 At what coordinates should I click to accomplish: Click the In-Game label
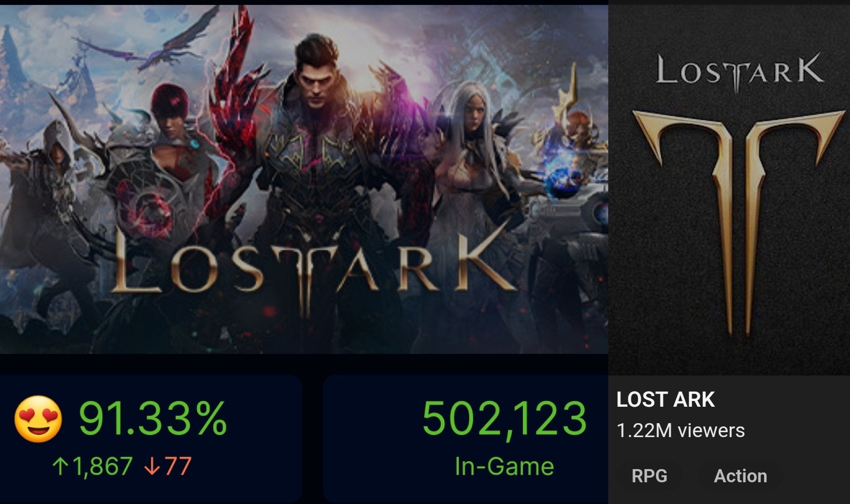click(504, 467)
